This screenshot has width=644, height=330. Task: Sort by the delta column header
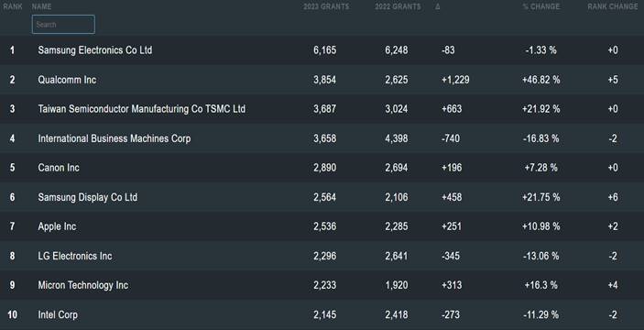tap(437, 6)
